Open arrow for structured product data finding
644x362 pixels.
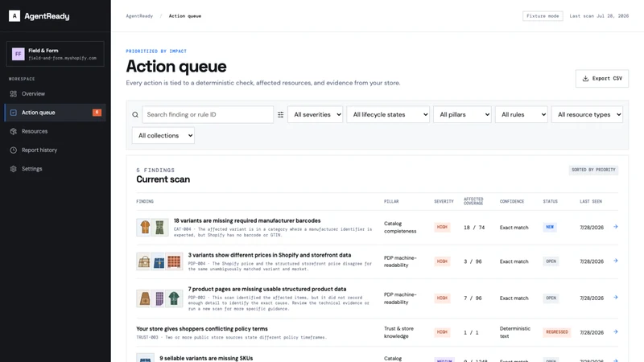(616, 297)
